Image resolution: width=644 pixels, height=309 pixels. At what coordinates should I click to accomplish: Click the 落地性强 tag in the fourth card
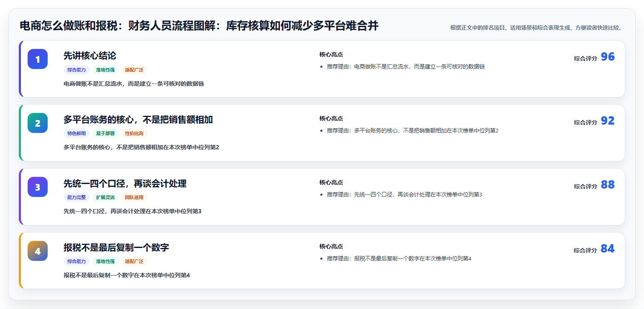point(105,261)
